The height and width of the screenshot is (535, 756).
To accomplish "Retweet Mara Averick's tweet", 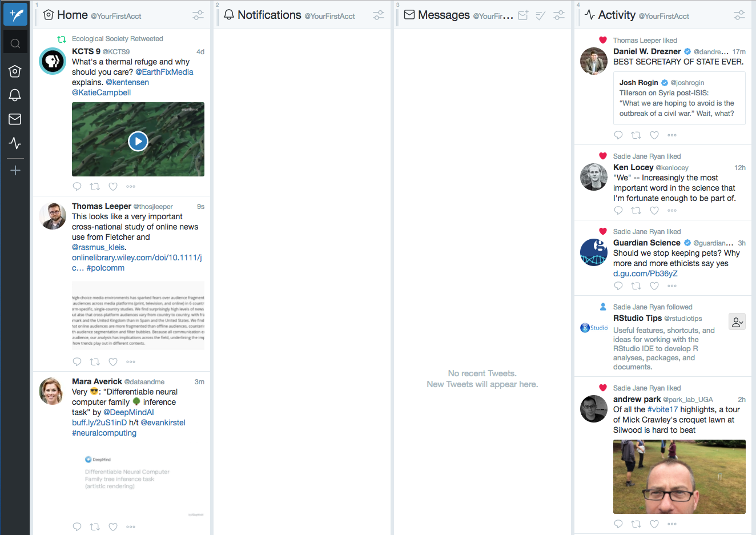I will (95, 526).
